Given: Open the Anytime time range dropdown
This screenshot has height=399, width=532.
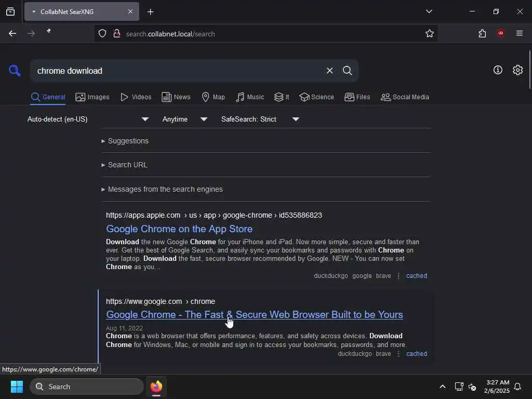Looking at the screenshot, I should click(184, 119).
